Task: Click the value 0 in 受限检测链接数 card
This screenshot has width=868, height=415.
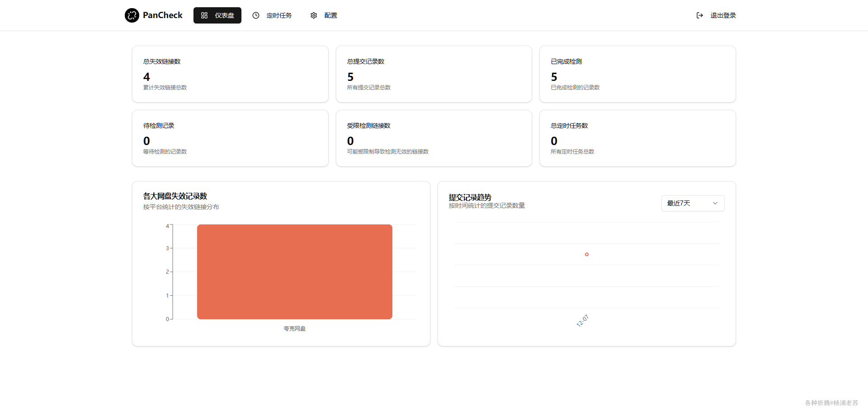Action: click(x=350, y=141)
